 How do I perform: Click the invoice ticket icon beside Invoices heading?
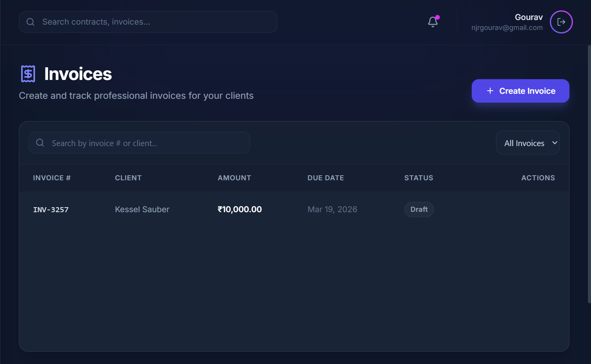click(27, 73)
